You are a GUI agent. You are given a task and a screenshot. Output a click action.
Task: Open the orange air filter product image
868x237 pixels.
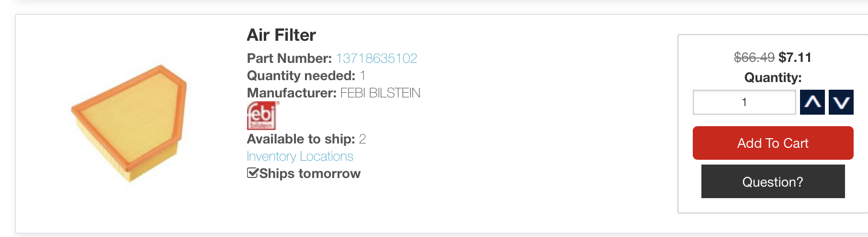click(129, 123)
